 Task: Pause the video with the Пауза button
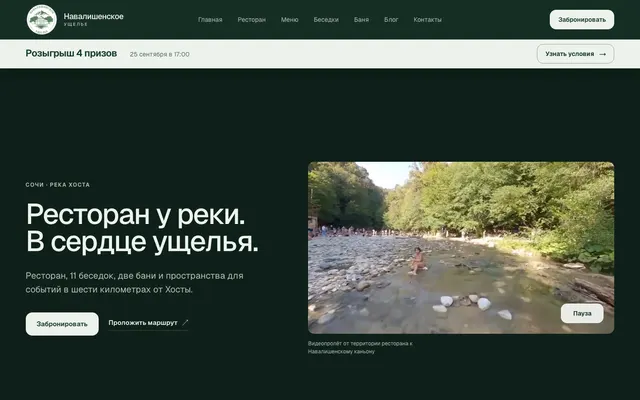pos(582,313)
